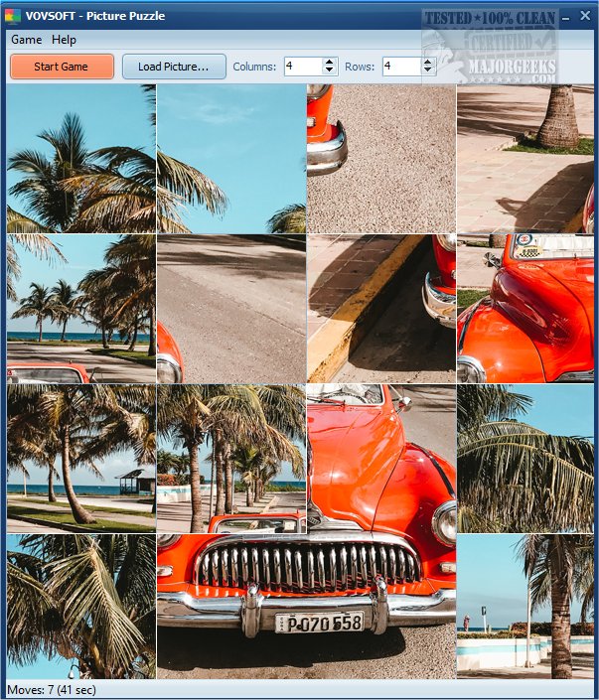
Task: Click the VOVSOFT app icon in title bar
Action: coord(13,16)
